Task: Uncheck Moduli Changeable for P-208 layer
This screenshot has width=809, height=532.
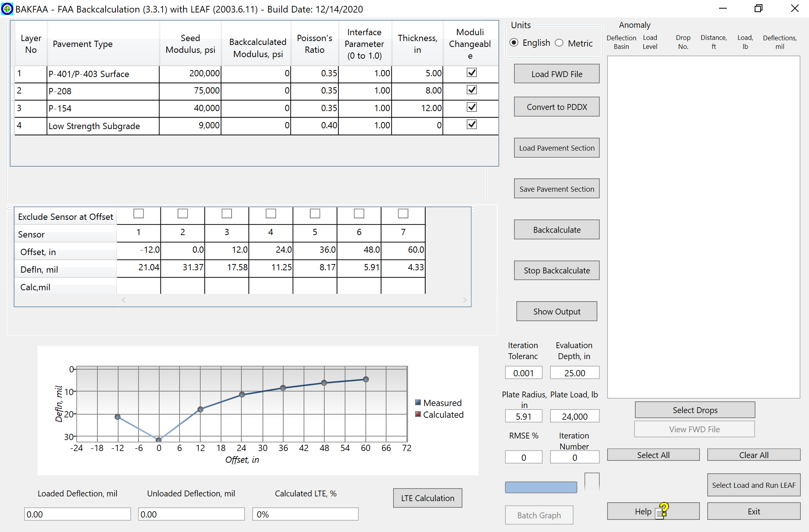Action: pos(472,90)
